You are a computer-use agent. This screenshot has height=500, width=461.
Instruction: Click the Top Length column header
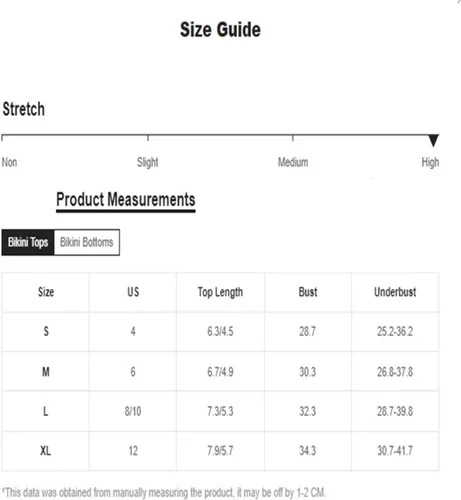coord(220,292)
